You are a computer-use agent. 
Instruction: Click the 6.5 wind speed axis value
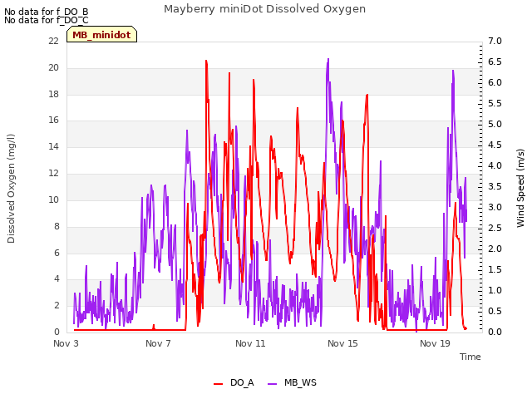pos(495,62)
